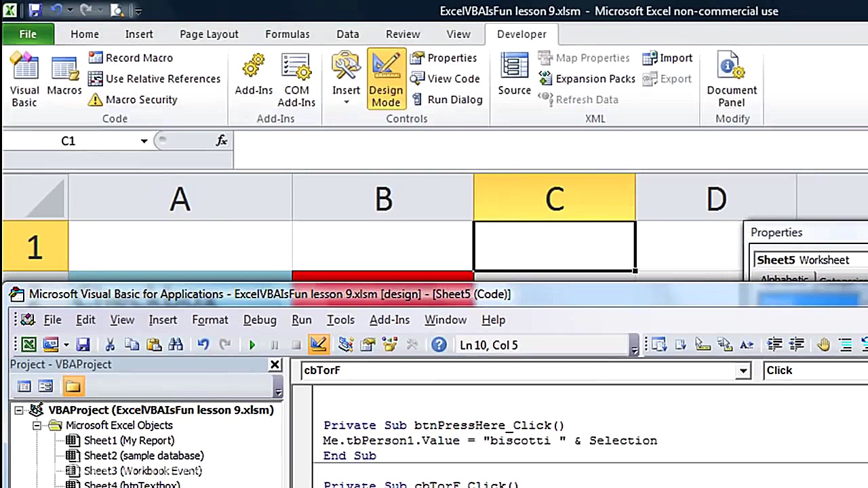Click fx insert function button

(221, 140)
